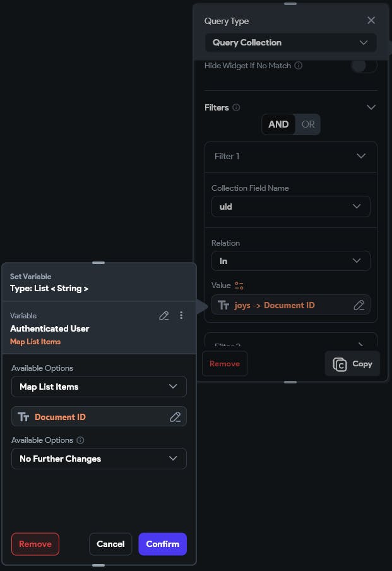Viewport: 392px width, 571px height.
Task: Close the Query Type panel
Action: click(x=371, y=20)
